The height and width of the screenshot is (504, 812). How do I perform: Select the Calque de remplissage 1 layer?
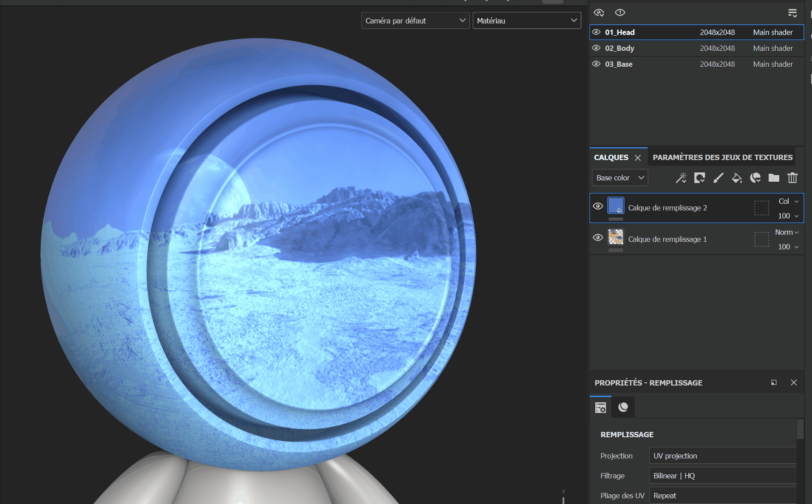697,239
